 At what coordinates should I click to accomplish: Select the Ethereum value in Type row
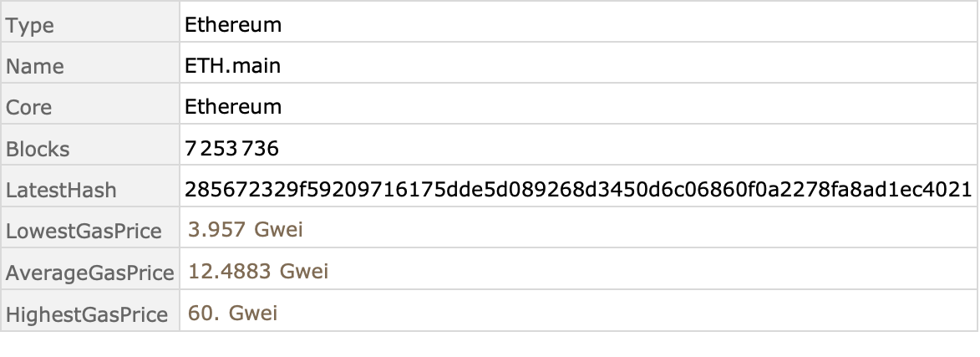point(233,24)
